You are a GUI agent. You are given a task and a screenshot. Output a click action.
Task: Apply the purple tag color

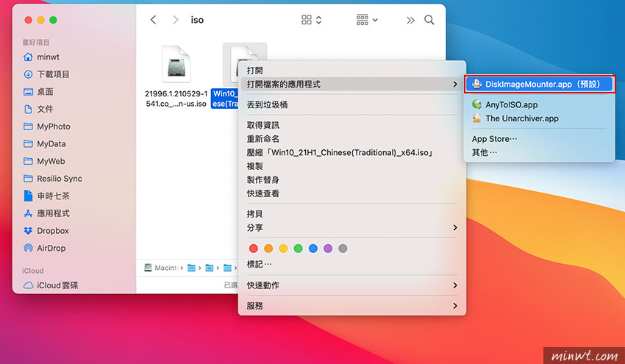point(328,249)
